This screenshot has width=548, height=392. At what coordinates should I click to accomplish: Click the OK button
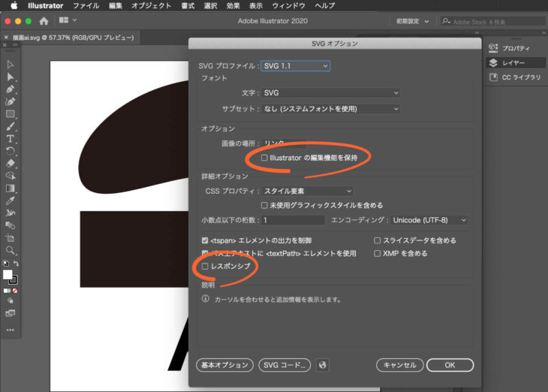point(449,365)
